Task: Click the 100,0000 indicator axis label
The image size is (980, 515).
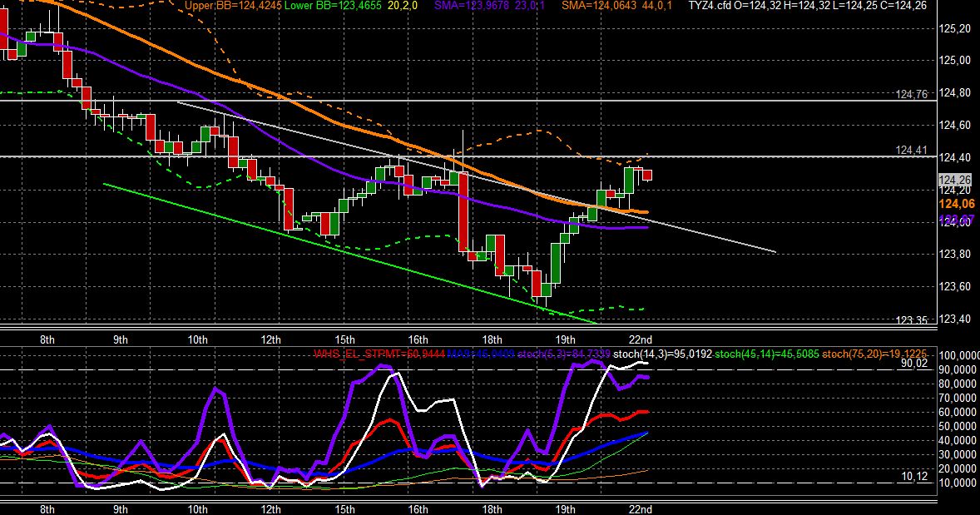Action: click(x=959, y=355)
